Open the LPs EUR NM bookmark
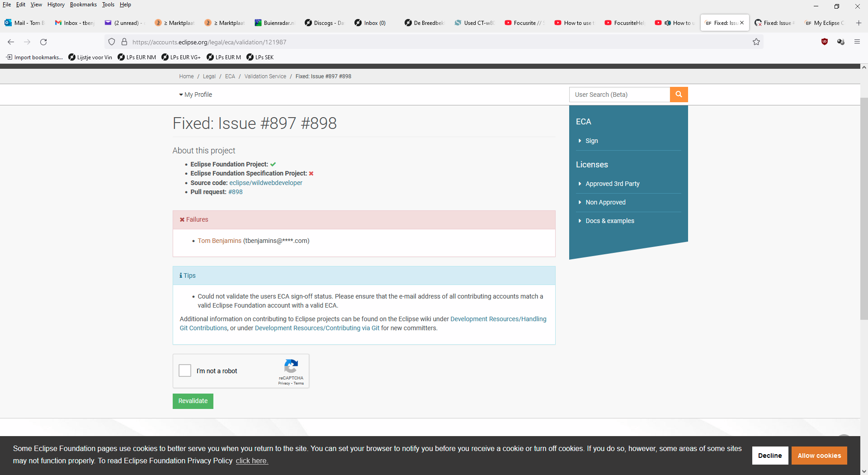Viewport: 868px width, 475px height. point(137,57)
